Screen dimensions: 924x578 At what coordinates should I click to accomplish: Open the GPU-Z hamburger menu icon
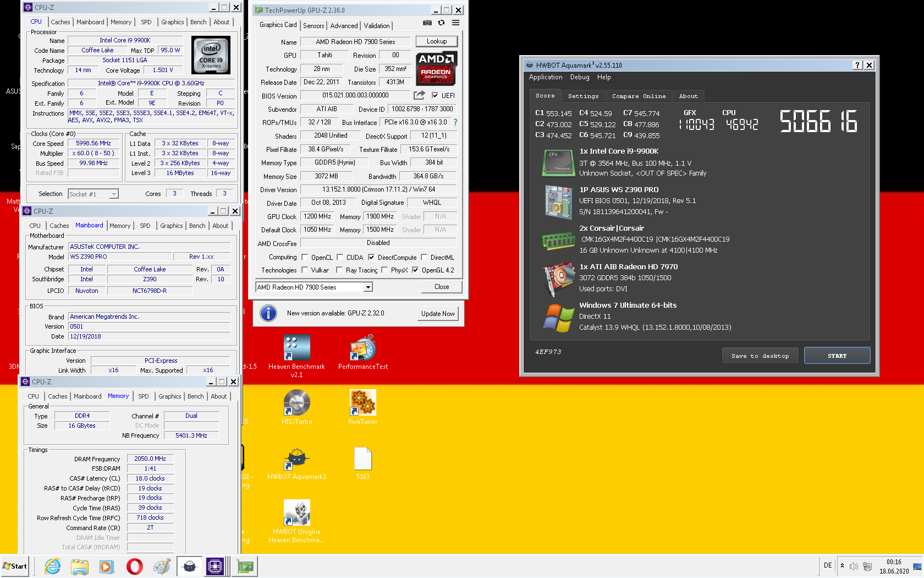point(455,23)
